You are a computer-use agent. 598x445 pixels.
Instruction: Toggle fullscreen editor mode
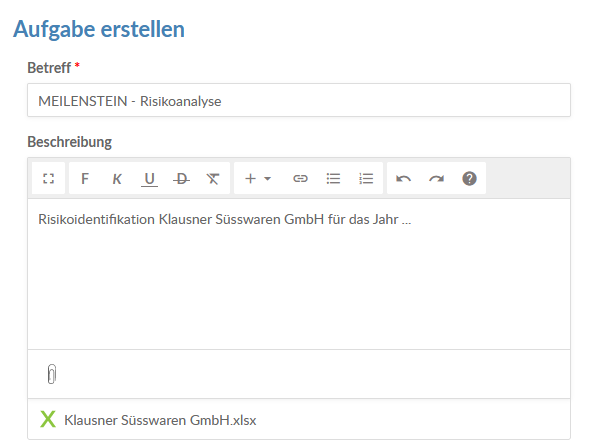48,178
